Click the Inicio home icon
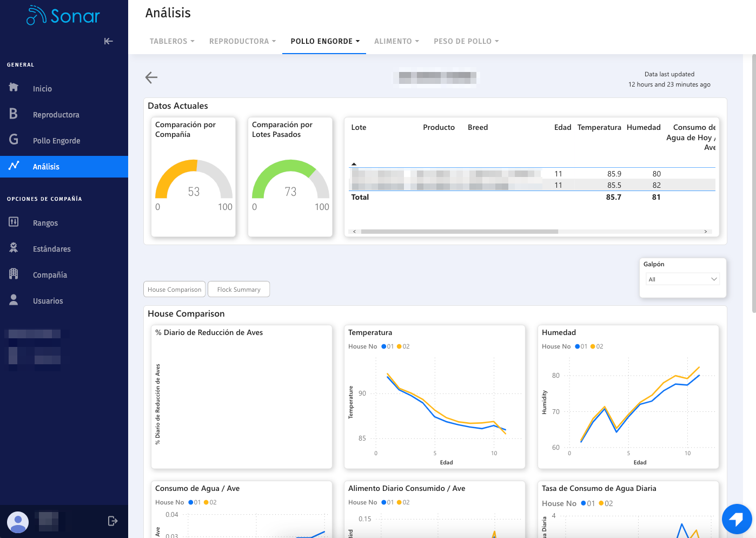The height and width of the screenshot is (538, 756). (x=14, y=88)
